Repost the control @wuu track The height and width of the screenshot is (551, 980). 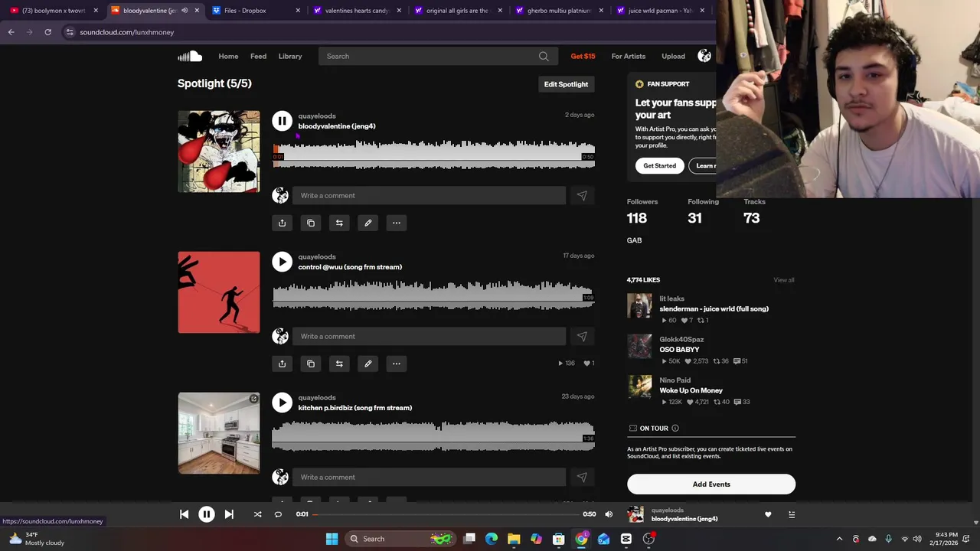click(339, 364)
